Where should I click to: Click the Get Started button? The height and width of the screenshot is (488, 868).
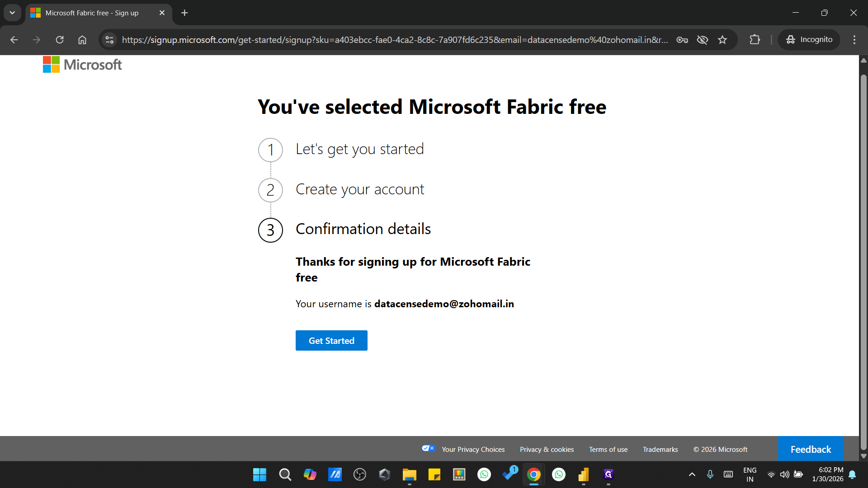click(331, 341)
